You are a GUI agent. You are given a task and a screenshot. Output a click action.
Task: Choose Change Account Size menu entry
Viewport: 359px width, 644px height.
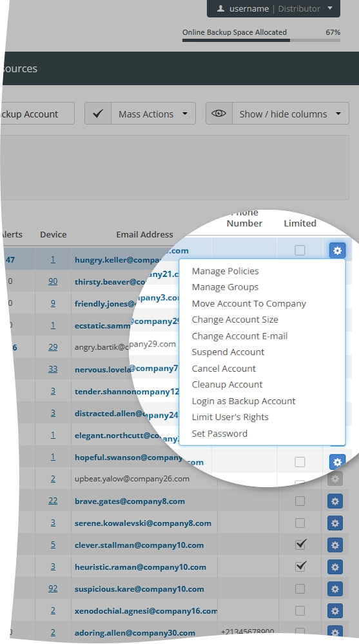pyautogui.click(x=235, y=319)
